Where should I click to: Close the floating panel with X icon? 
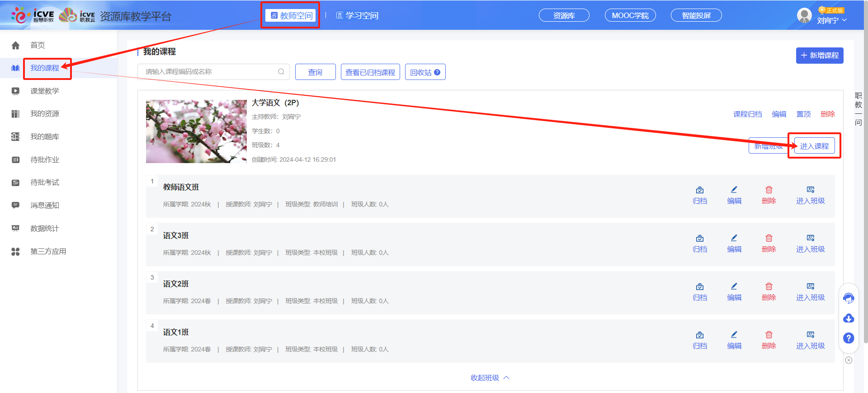tap(849, 360)
